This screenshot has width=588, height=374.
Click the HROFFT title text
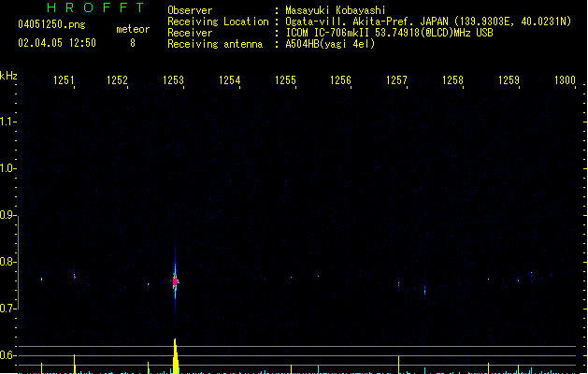pyautogui.click(x=96, y=7)
